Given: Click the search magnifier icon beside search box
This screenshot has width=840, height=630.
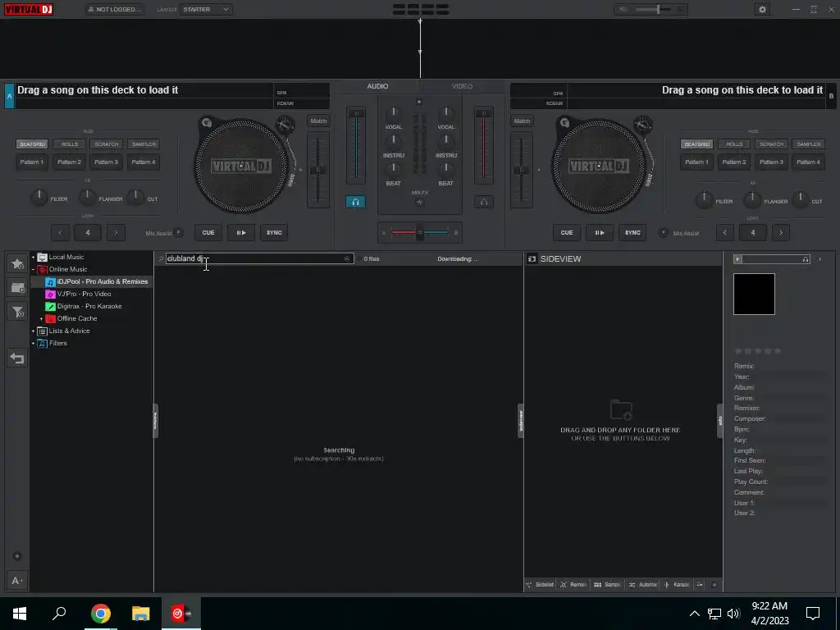Looking at the screenshot, I should [160, 258].
